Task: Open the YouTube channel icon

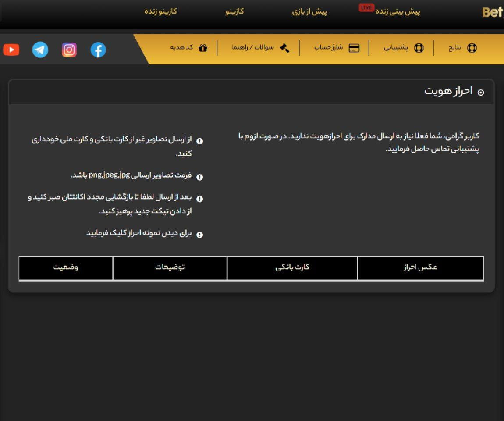Action: tap(11, 49)
